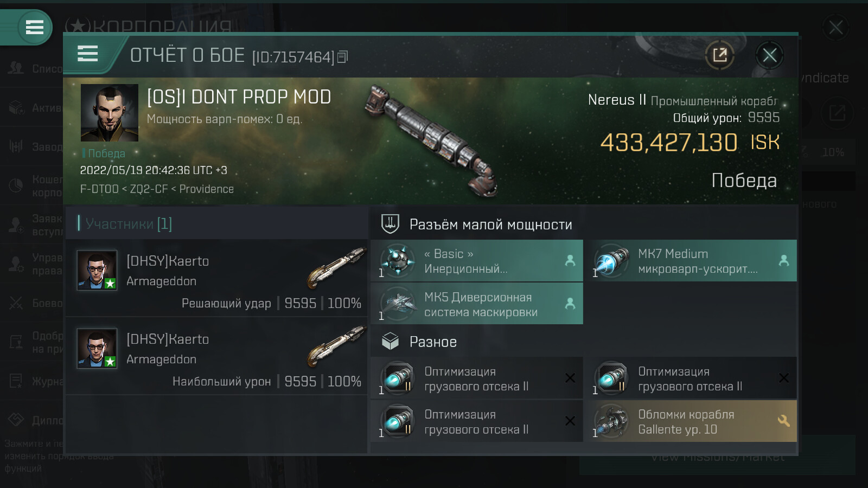The width and height of the screenshot is (868, 488).
Task: Open the Gallente ship wreckage level 10 item
Action: coord(693,421)
